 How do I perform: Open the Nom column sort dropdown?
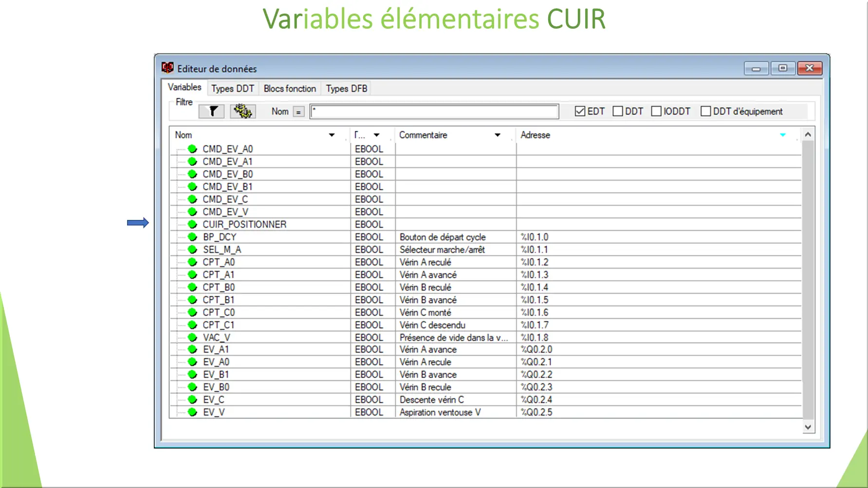[332, 135]
